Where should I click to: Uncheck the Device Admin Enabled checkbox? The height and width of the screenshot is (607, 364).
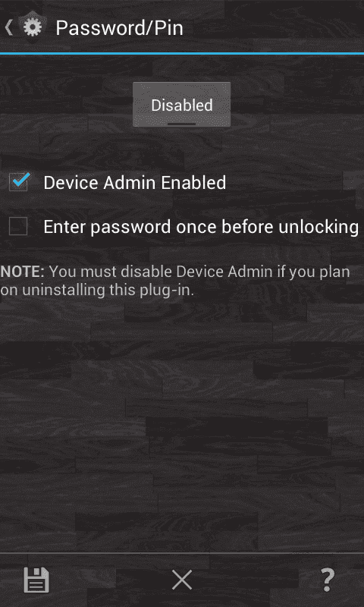point(18,182)
